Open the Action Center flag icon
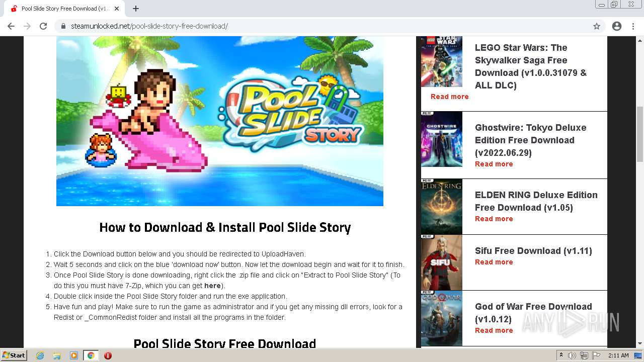The width and height of the screenshot is (644, 362). [x=596, y=355]
